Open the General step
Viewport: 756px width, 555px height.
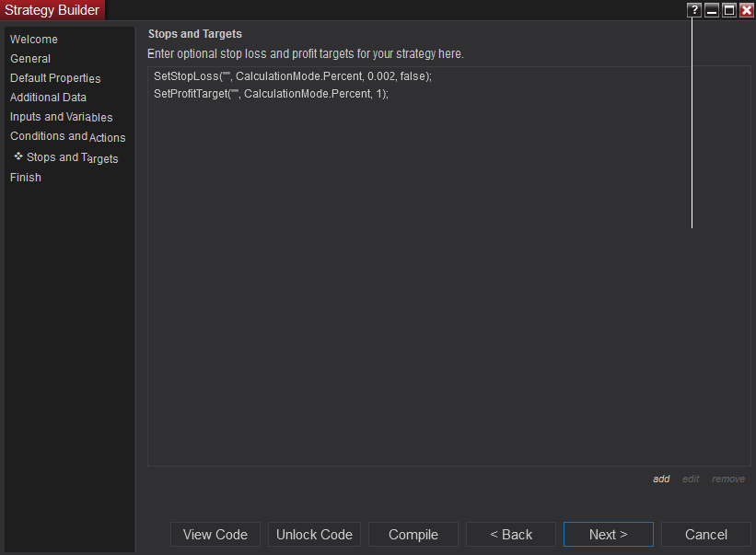[x=30, y=59]
